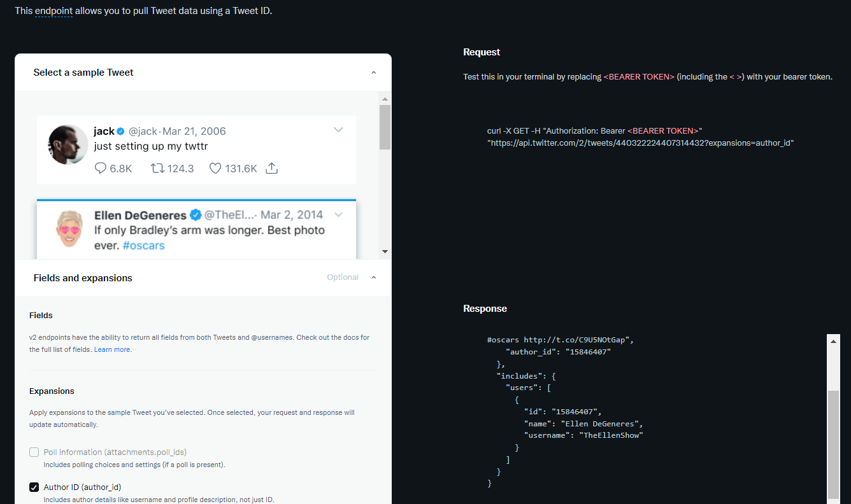The height and width of the screenshot is (504, 851).
Task: Click the share icon on jack's tweet
Action: (x=271, y=168)
